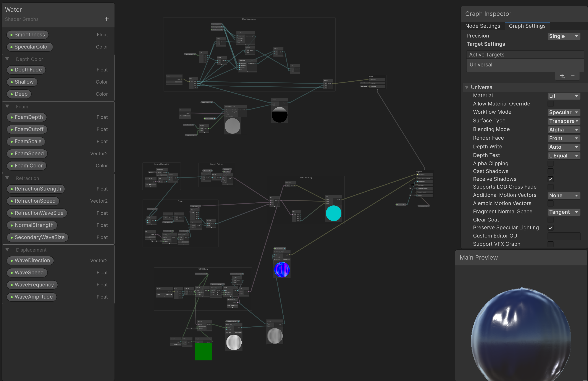The height and width of the screenshot is (381, 588).
Task: Add an active target with plus button
Action: pos(562,76)
